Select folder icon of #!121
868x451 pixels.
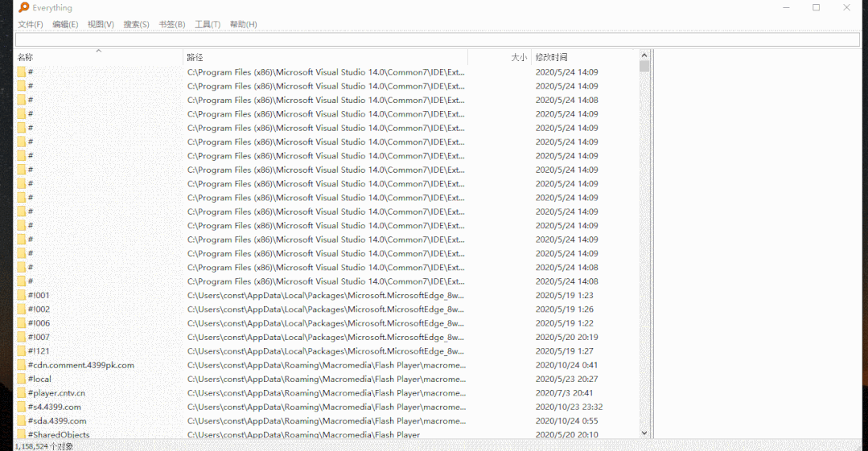pyautogui.click(x=22, y=351)
